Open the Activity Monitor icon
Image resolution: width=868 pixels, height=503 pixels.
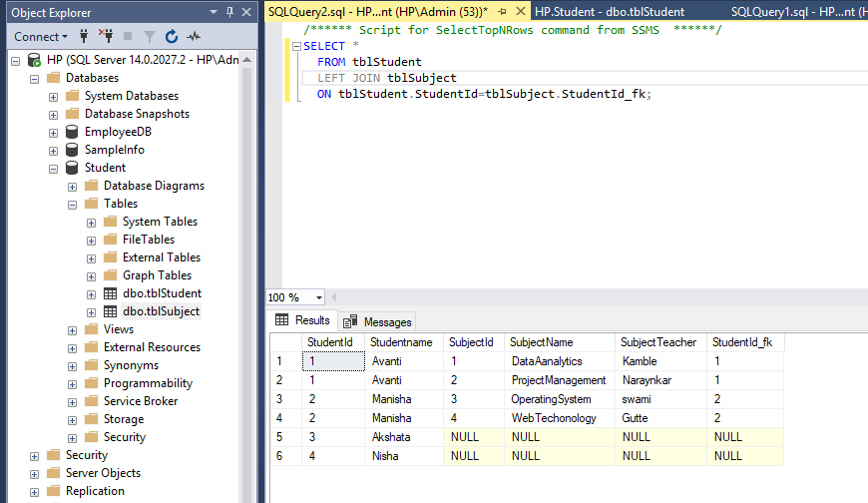(194, 37)
